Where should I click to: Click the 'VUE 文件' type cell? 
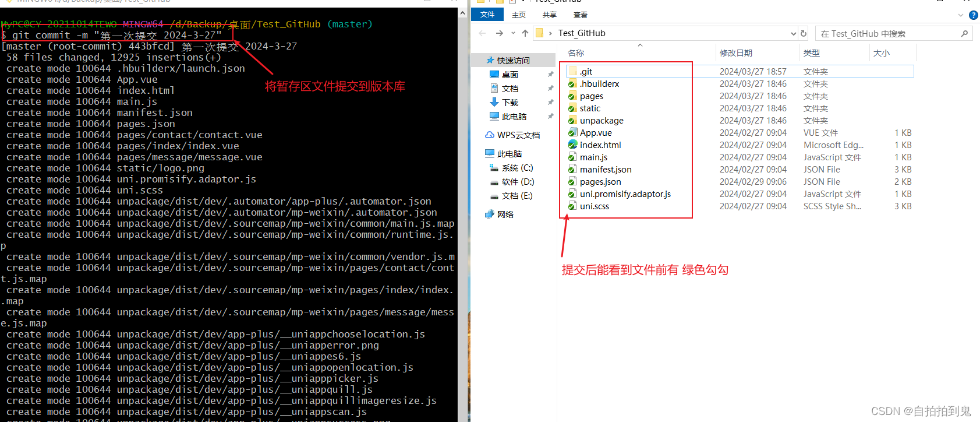click(x=820, y=133)
